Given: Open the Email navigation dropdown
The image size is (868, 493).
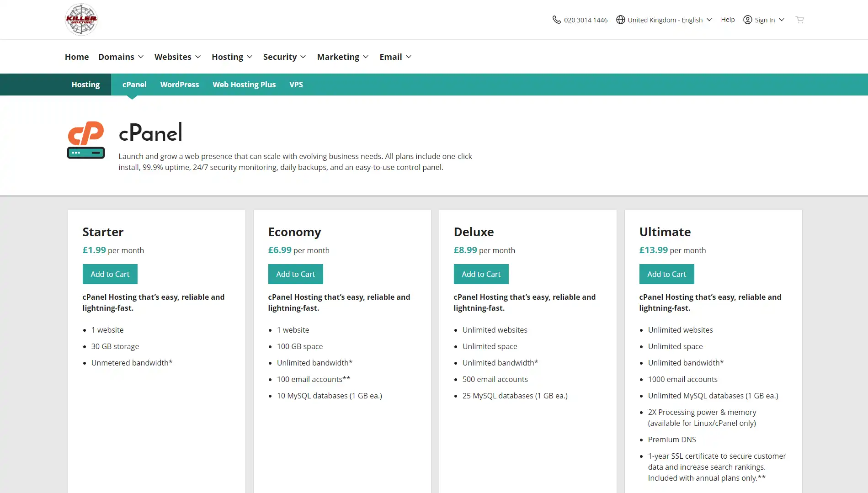Looking at the screenshot, I should click(x=395, y=57).
